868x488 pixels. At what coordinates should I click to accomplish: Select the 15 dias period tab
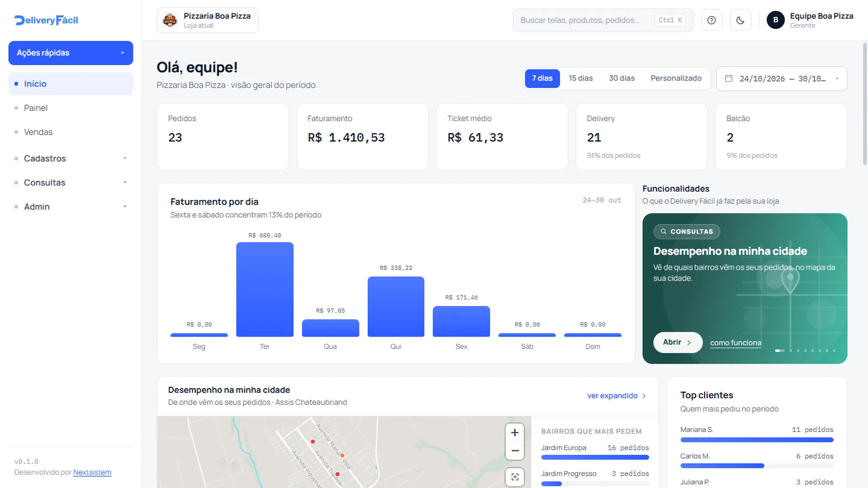click(581, 78)
